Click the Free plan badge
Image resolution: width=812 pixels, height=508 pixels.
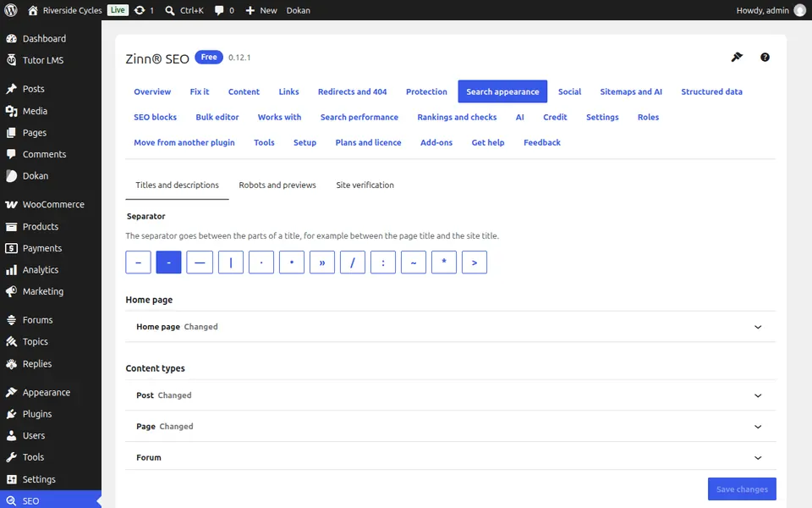click(x=209, y=57)
